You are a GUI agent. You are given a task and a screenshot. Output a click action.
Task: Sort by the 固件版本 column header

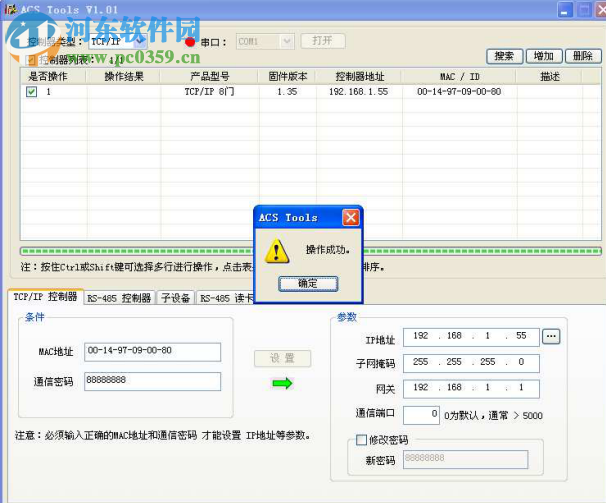(x=288, y=77)
